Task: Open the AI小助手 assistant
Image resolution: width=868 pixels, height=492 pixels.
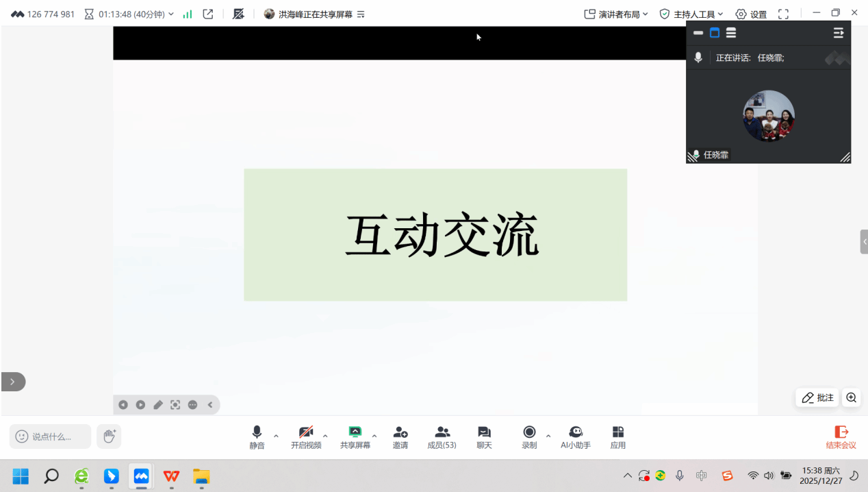Action: 575,436
